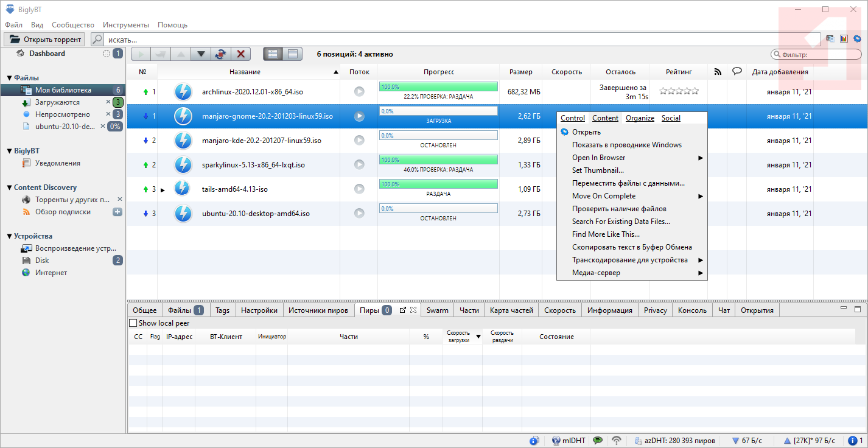Collapse the Устройства sidebar section
Image resolution: width=868 pixels, height=448 pixels.
tap(10, 236)
